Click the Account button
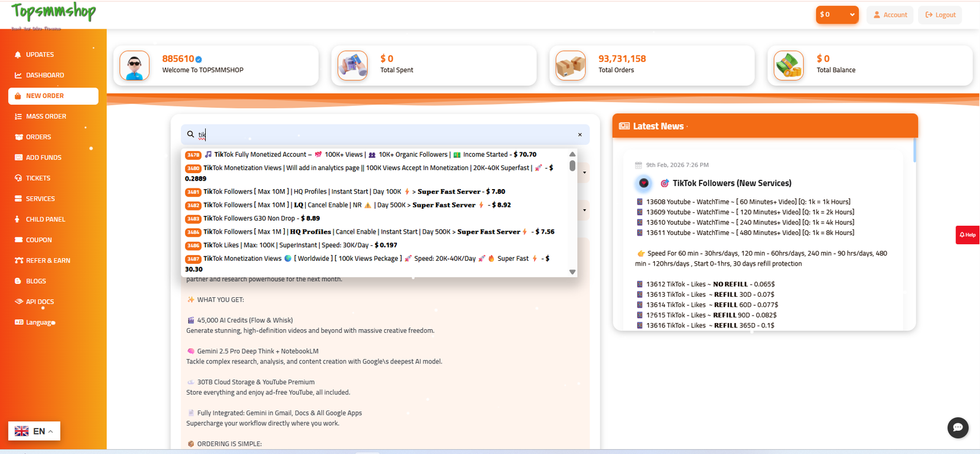Screen dimensions: 980x454 pyautogui.click(x=890, y=15)
